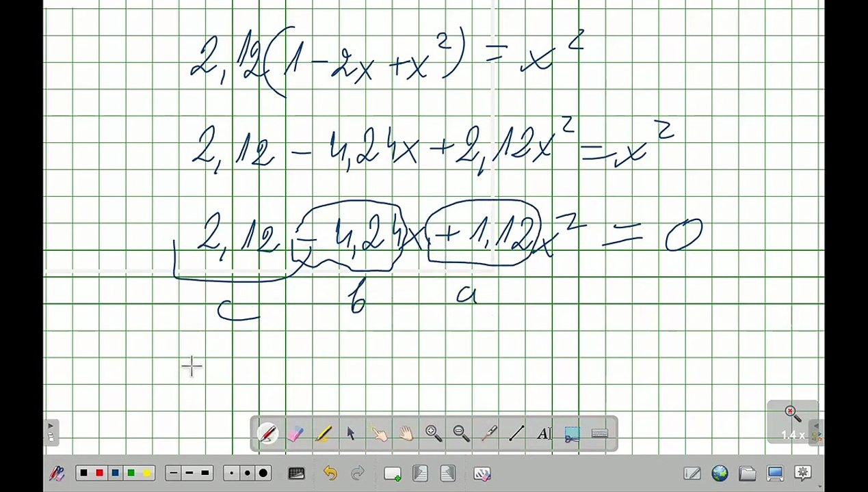Open the web browser globe mode
This screenshot has width=868, height=492.
[720, 473]
